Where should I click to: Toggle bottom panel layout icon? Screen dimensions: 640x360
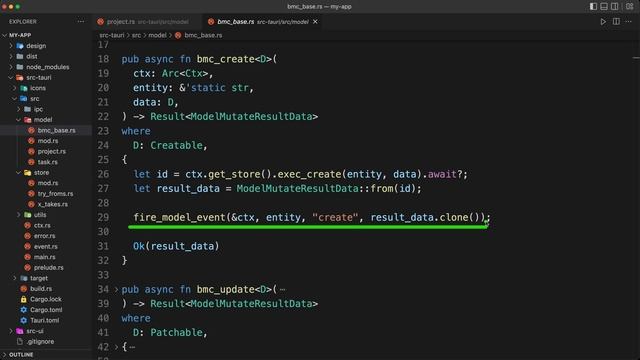click(604, 7)
